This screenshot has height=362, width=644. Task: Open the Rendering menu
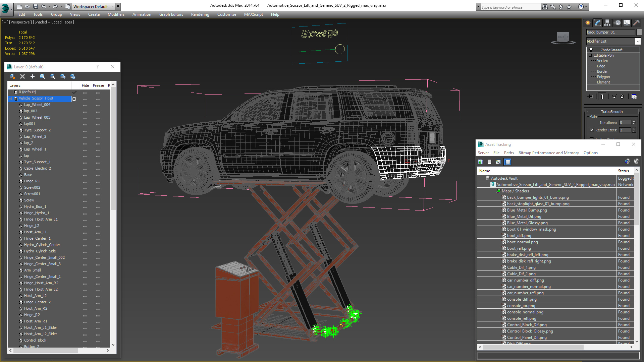click(x=200, y=14)
